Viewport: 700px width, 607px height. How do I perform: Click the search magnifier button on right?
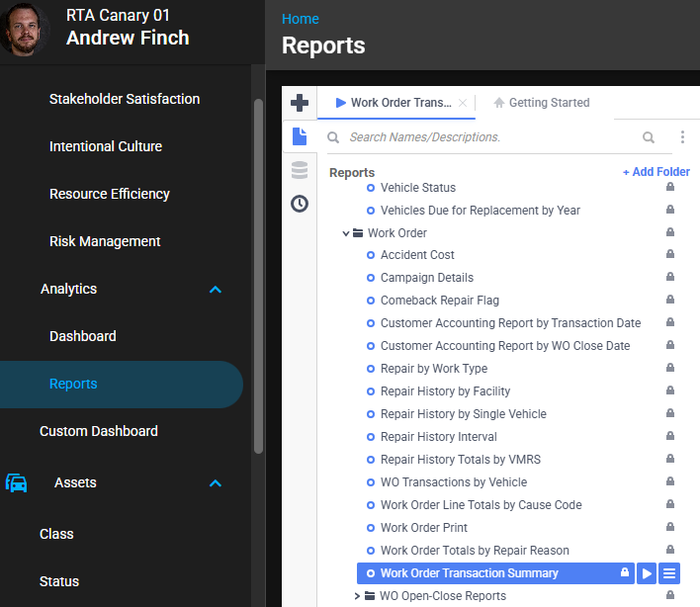(649, 137)
